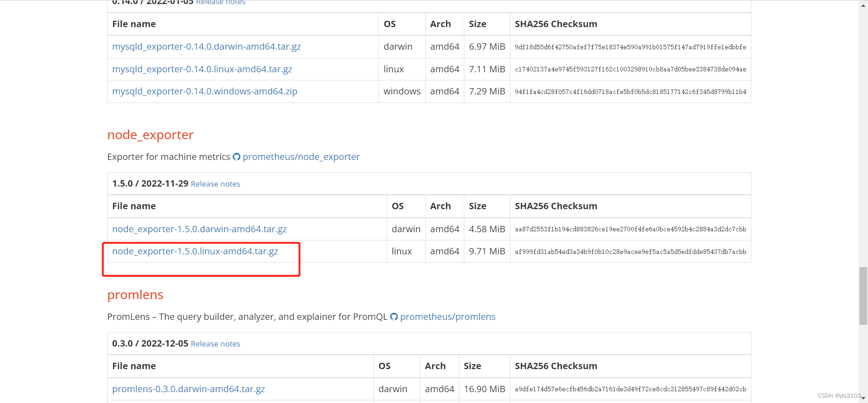Click the 9.71 MiB size cell

click(487, 251)
